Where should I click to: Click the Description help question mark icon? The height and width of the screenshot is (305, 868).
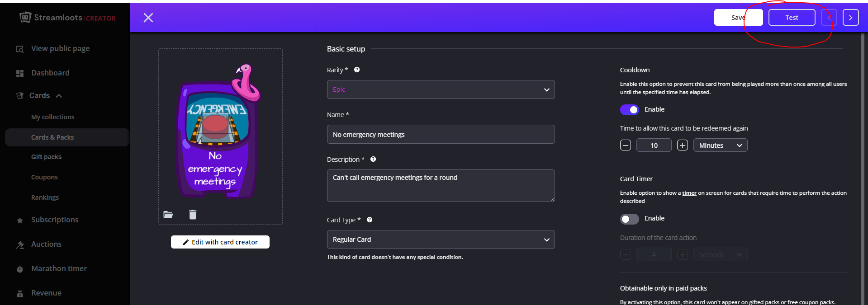pyautogui.click(x=373, y=159)
